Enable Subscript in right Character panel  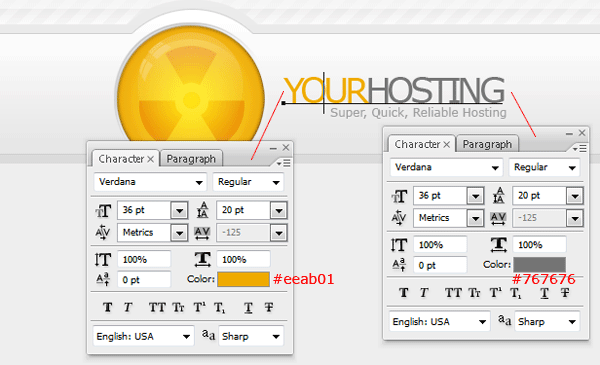click(516, 293)
